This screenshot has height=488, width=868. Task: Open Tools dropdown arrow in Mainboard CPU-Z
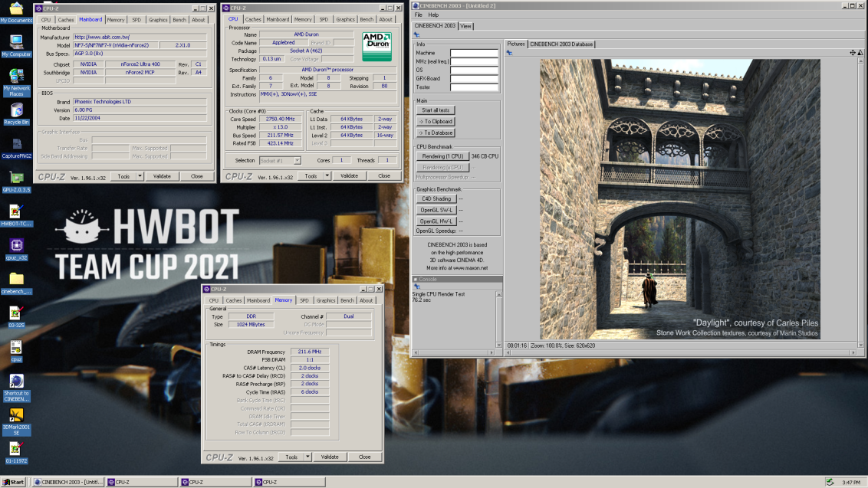click(x=140, y=176)
